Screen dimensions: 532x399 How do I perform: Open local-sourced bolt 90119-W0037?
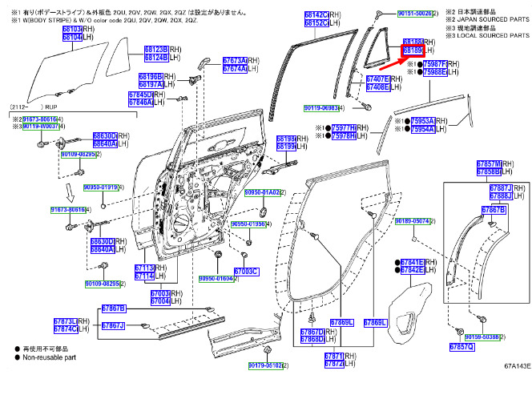click(x=41, y=127)
